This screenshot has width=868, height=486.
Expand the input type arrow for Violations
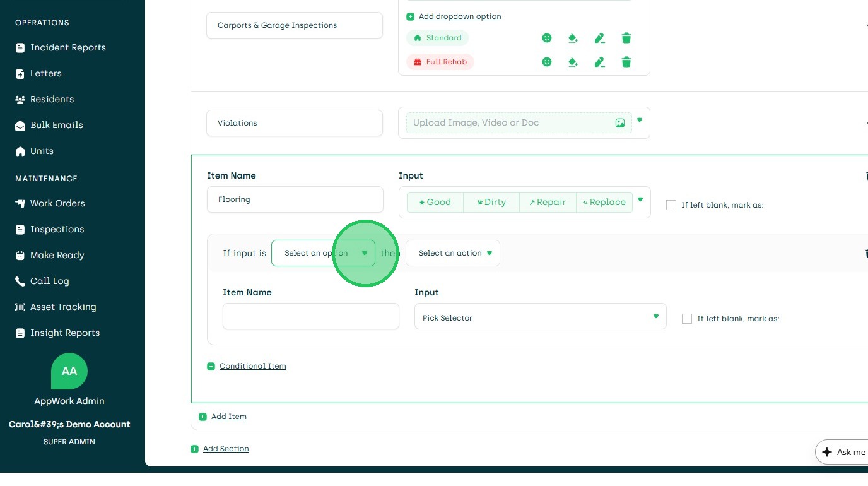coord(640,120)
